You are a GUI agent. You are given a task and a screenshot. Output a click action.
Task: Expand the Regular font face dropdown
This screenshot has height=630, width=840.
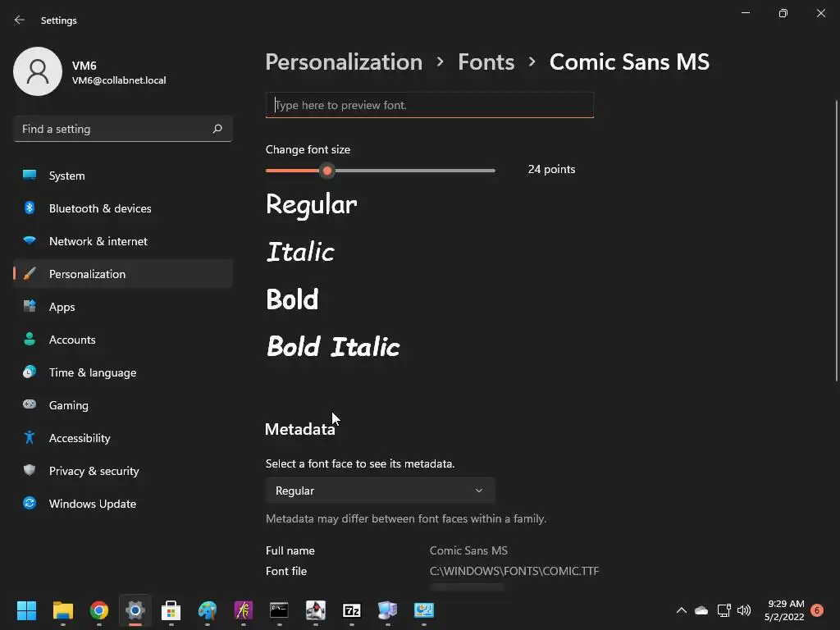[x=380, y=491]
